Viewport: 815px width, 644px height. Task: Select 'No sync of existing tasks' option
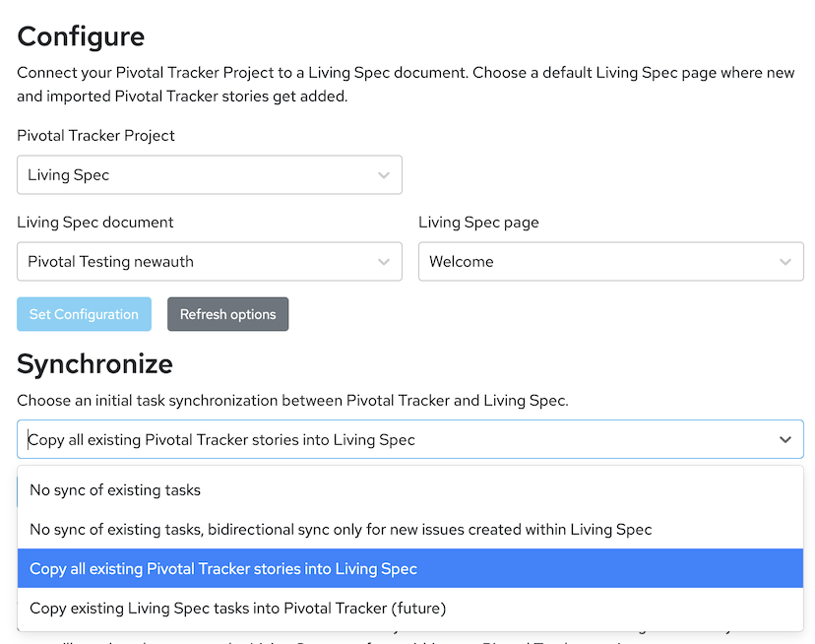[x=410, y=490]
